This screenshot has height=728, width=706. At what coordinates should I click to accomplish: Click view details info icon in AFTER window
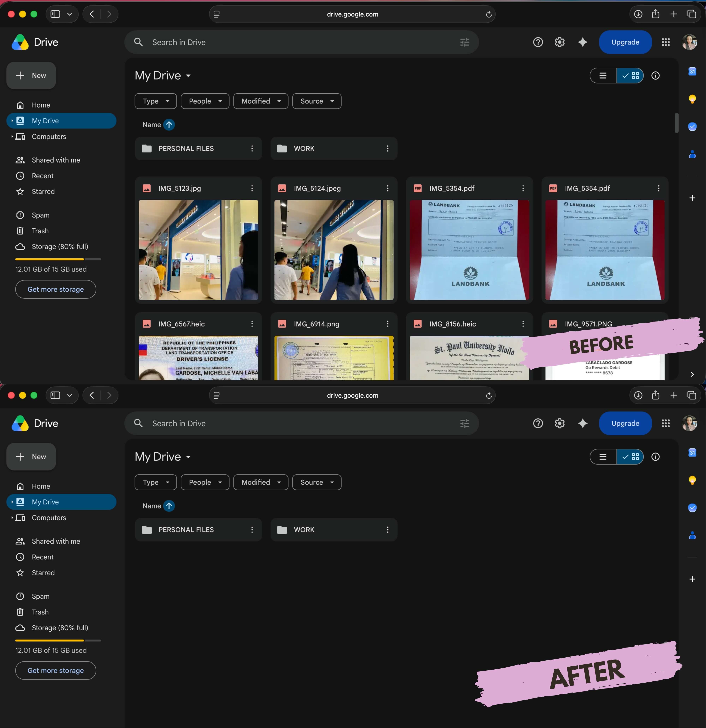(655, 457)
